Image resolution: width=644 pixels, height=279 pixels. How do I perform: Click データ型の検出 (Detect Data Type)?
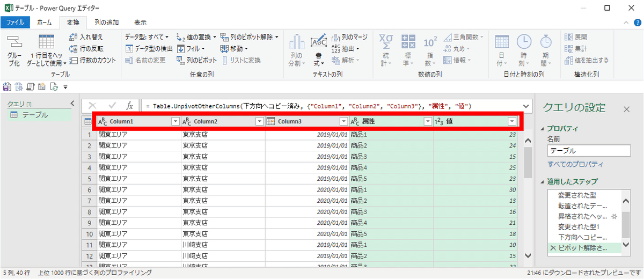tap(150, 49)
